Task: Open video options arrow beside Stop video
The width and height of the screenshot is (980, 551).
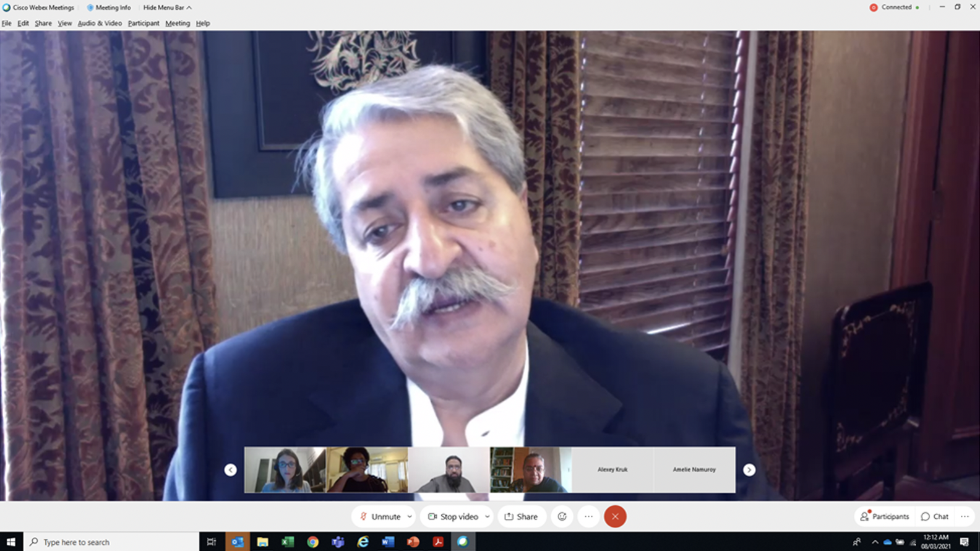Action: [488, 516]
